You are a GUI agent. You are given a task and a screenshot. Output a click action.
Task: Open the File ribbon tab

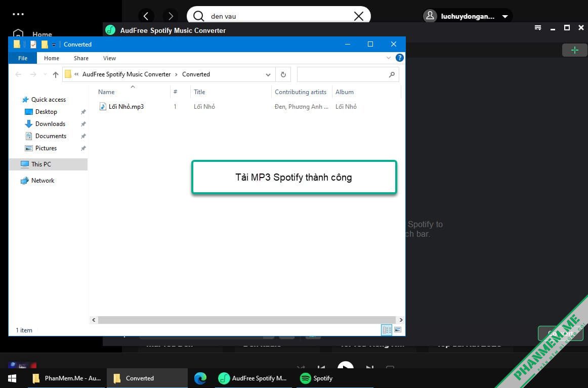[x=22, y=58]
